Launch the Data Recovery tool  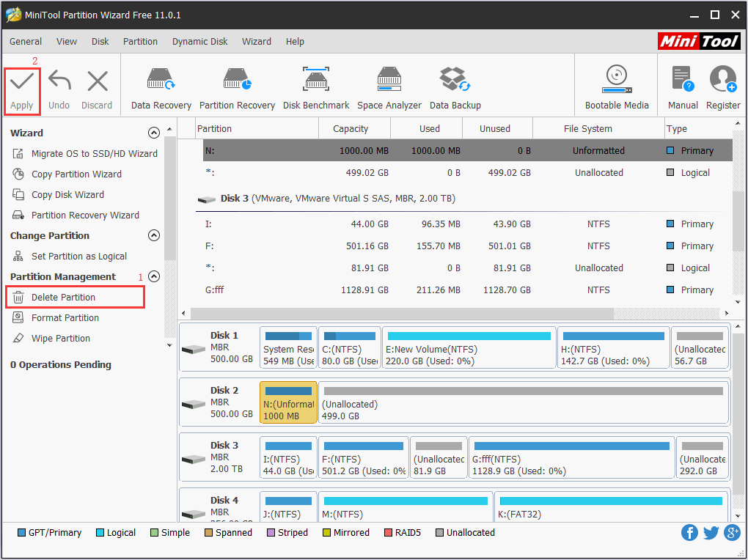pyautogui.click(x=161, y=89)
